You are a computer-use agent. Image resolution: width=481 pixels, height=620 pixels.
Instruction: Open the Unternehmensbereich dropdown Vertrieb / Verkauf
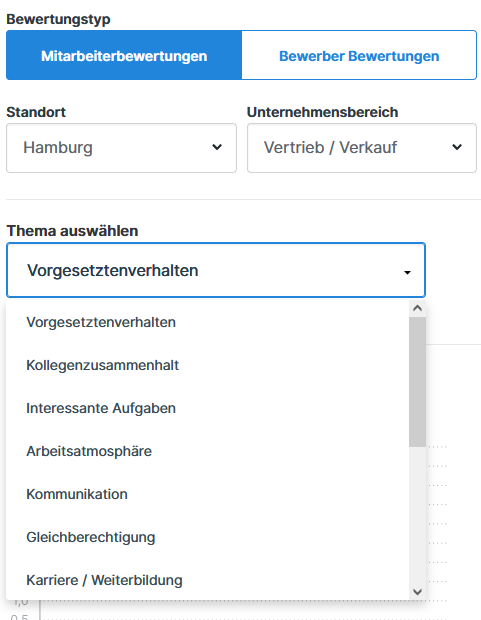[362, 148]
